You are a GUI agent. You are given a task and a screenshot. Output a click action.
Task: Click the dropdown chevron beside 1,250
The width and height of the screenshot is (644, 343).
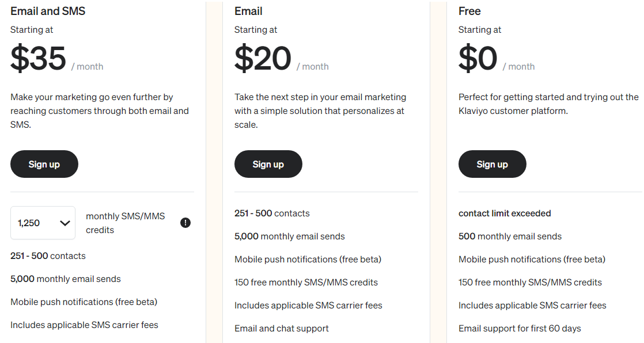click(65, 223)
